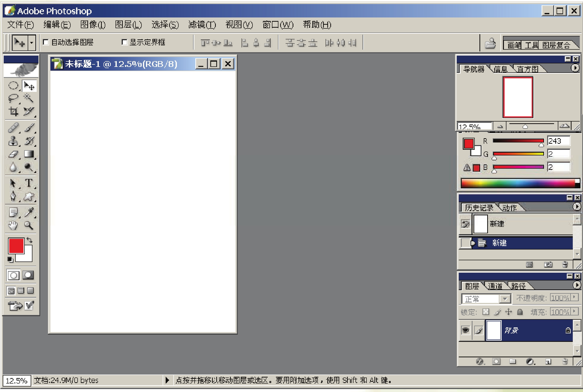Click the R value input field
583x392 pixels.
558,141
